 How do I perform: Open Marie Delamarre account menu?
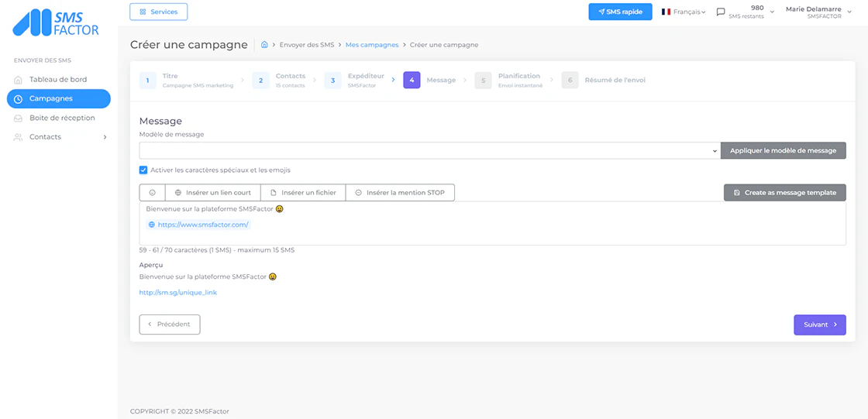817,12
